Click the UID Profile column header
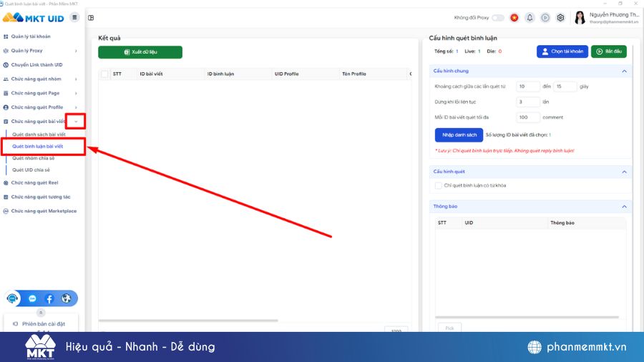The image size is (644, 362). click(287, 74)
